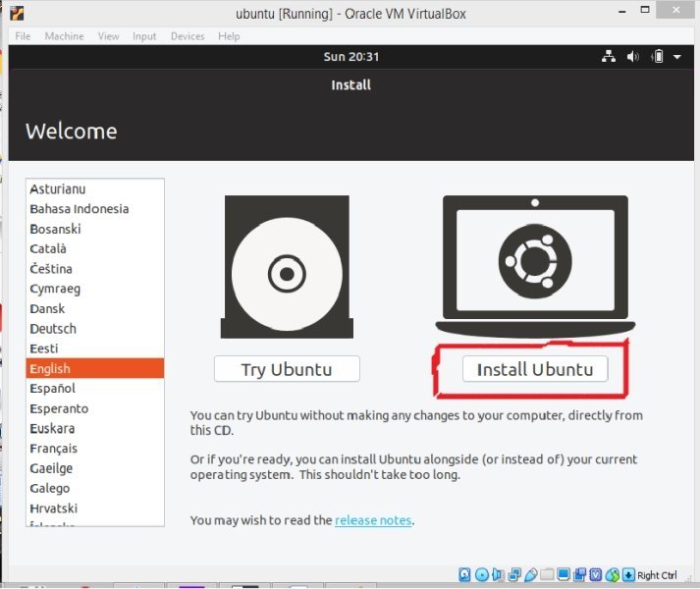Open the audio indicator in VirtualBox status bar
The height and width of the screenshot is (589, 700).
click(x=498, y=574)
